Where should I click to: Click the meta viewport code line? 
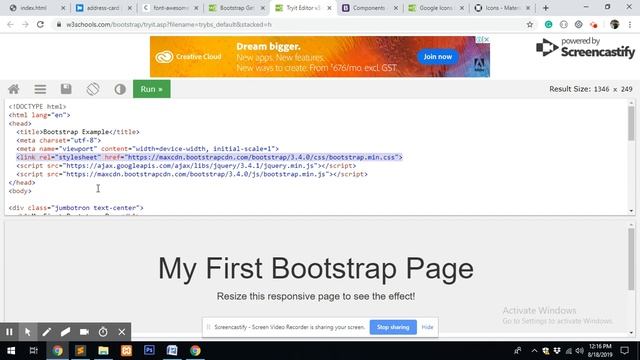(148, 149)
